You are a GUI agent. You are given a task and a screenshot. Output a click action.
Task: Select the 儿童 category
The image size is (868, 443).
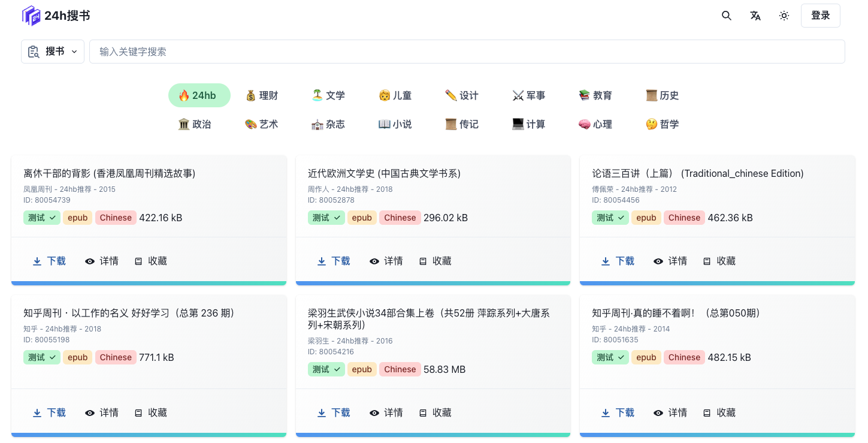tap(395, 95)
